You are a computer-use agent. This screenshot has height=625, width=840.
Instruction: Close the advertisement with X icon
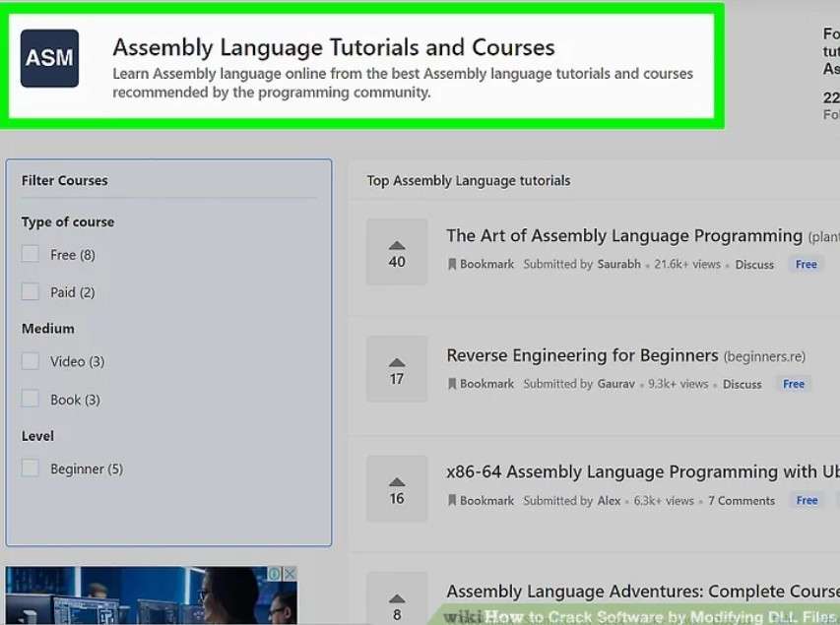(290, 574)
